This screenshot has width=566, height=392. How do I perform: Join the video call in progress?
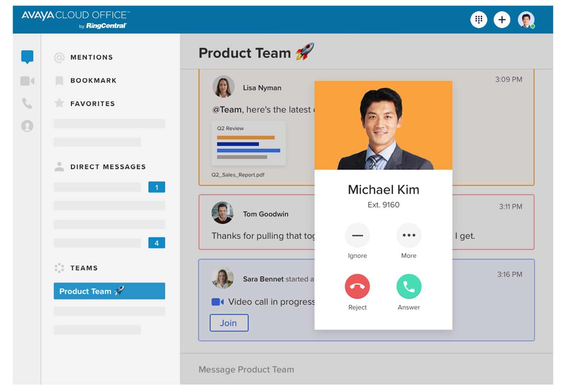[229, 323]
